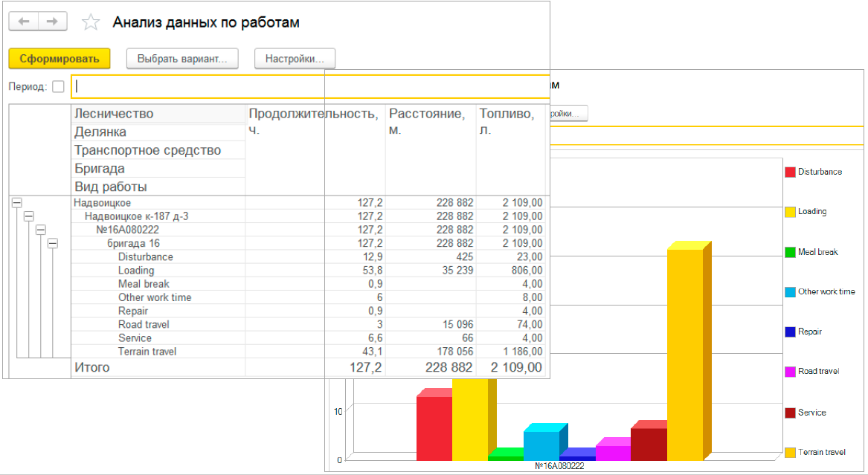
Task: Click the magenta Road travel legend swatch
Action: tap(790, 371)
